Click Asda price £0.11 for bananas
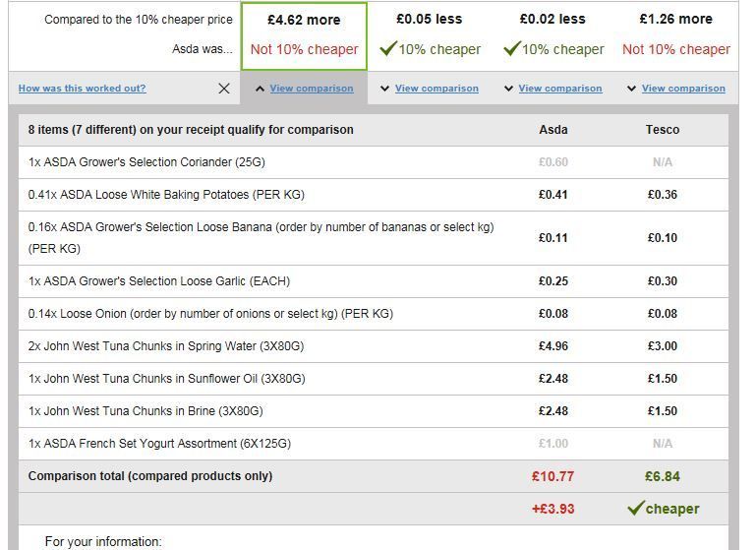756x550 pixels. (553, 238)
